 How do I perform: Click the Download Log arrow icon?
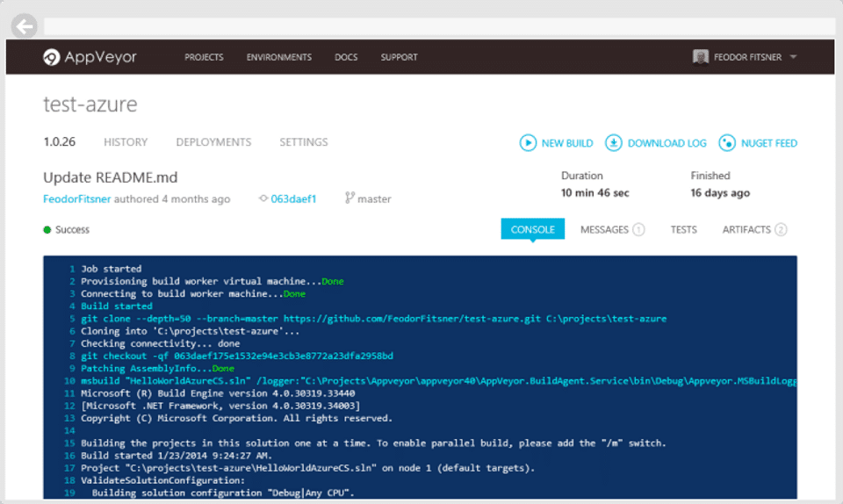(x=614, y=143)
